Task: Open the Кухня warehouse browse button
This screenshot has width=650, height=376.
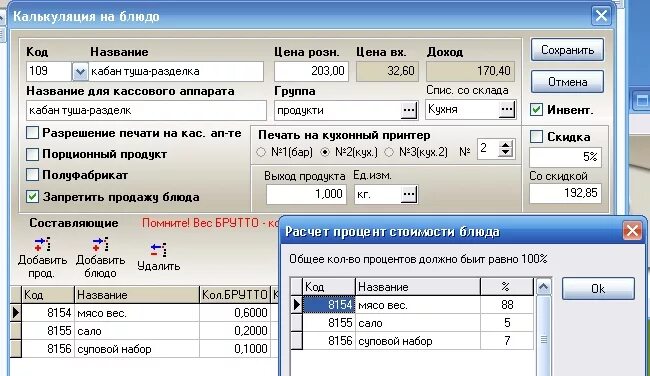Action: point(507,109)
